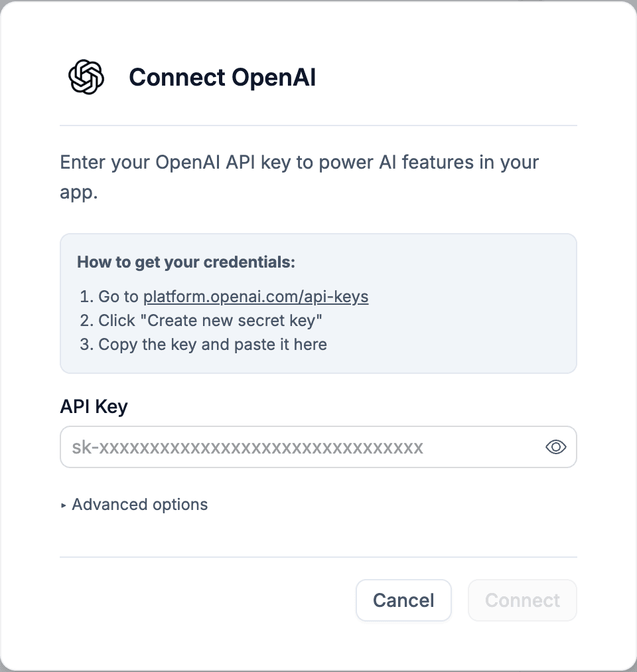Viewport: 637px width, 672px height.
Task: Select the OpenAI logo next to the dialog title
Action: [85, 77]
